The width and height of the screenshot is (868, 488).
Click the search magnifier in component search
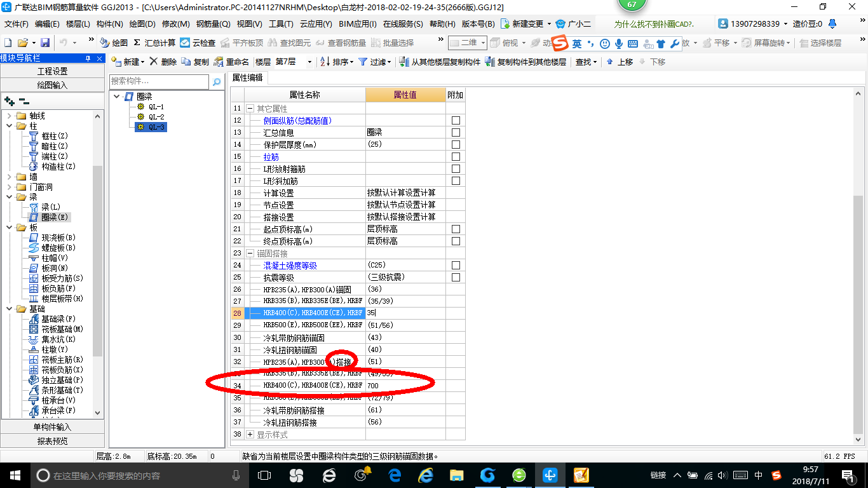(x=217, y=82)
